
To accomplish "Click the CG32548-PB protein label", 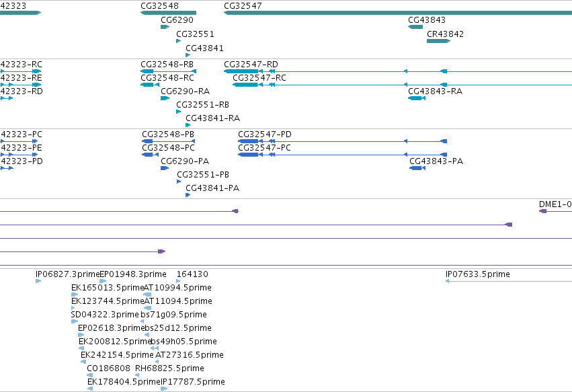I will pos(168,134).
